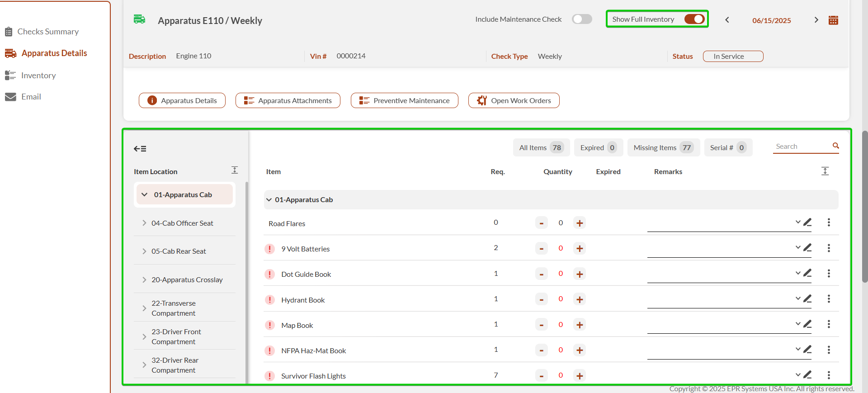Click warning icon beside 9 Volt Batteries
This screenshot has height=393, width=868.
[270, 249]
